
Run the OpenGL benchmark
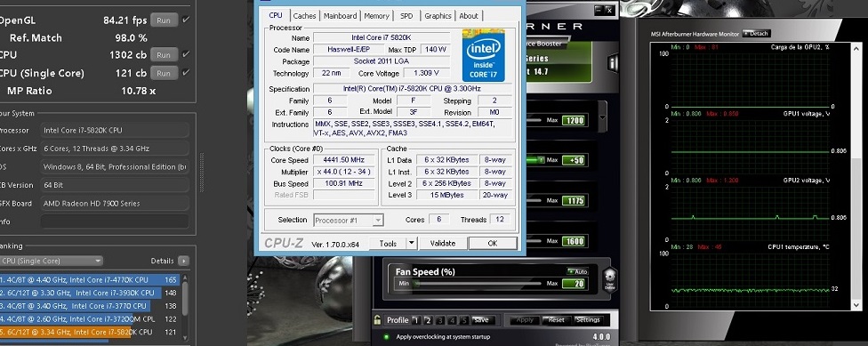(164, 20)
